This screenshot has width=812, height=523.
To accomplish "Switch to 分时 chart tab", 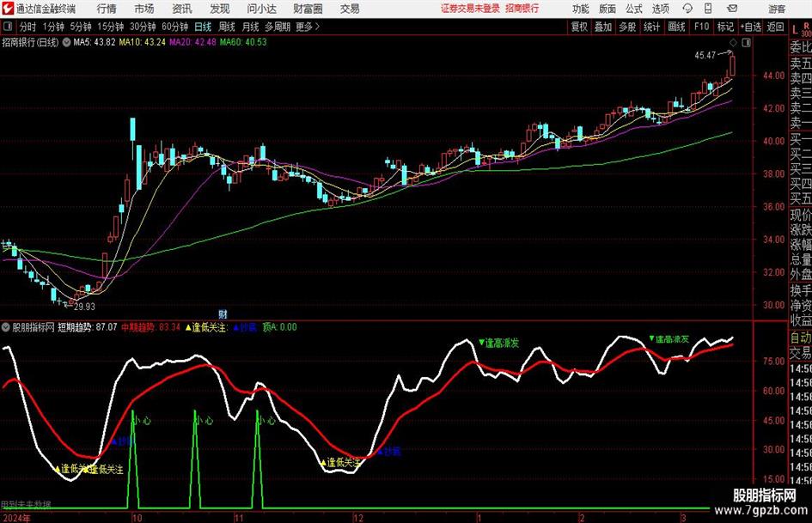I will pyautogui.click(x=27, y=27).
